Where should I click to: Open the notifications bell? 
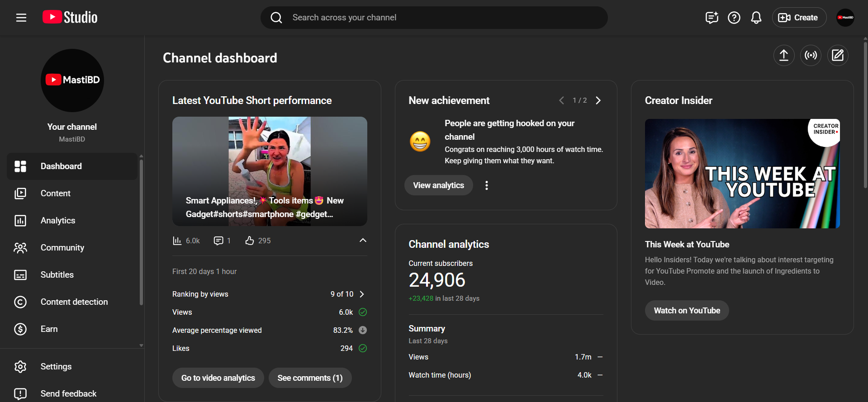point(756,18)
